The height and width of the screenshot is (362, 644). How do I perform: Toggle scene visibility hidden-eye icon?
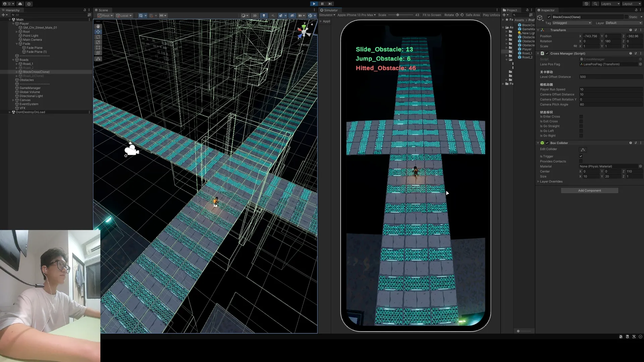tap(292, 15)
